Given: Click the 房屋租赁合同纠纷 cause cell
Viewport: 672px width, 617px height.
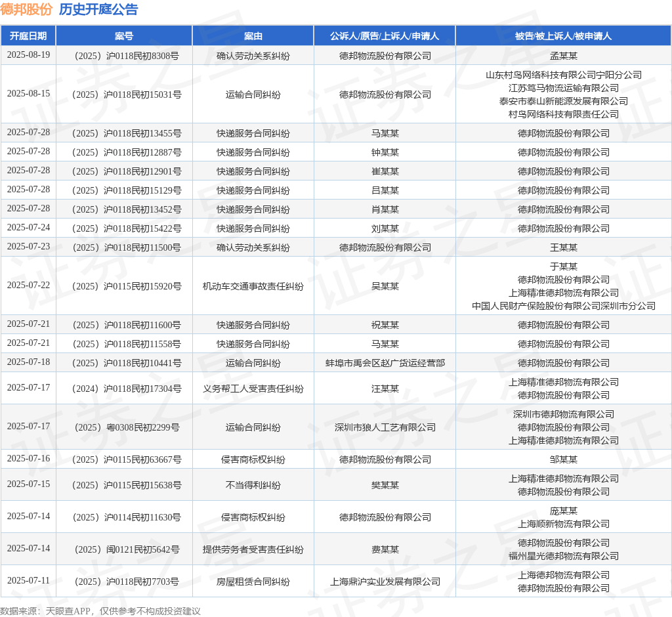Looking at the screenshot, I should (253, 582).
